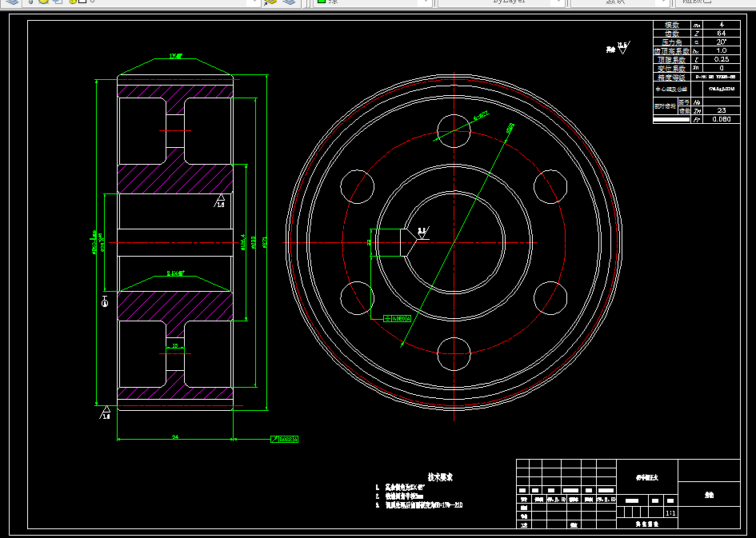This screenshot has width=756, height=538.
Task: Select the 3.2 keyway roughness symbol
Action: 422,233
